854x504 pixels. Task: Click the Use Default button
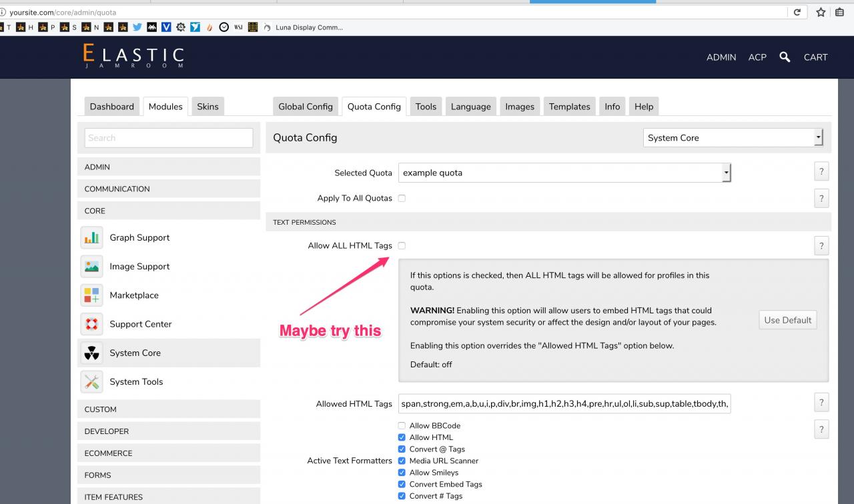[787, 320]
